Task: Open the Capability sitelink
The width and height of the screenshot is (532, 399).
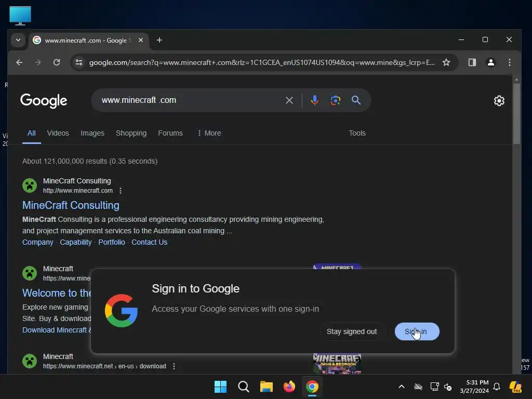Action: pyautogui.click(x=76, y=242)
